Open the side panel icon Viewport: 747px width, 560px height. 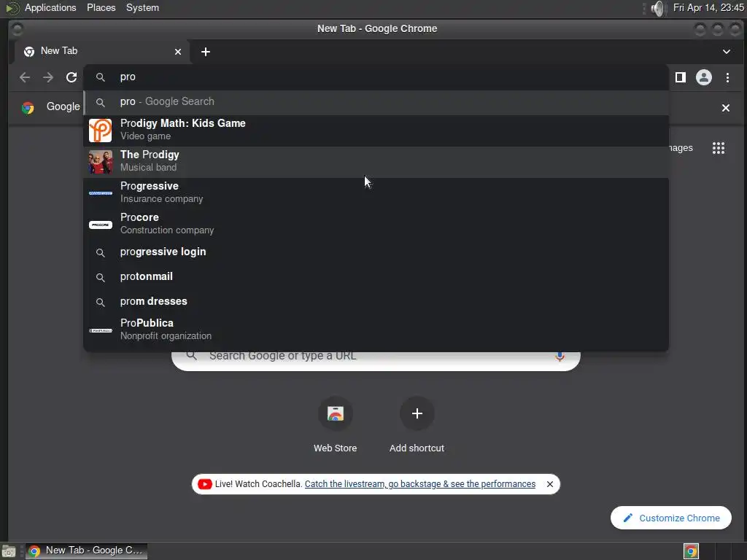click(x=681, y=77)
